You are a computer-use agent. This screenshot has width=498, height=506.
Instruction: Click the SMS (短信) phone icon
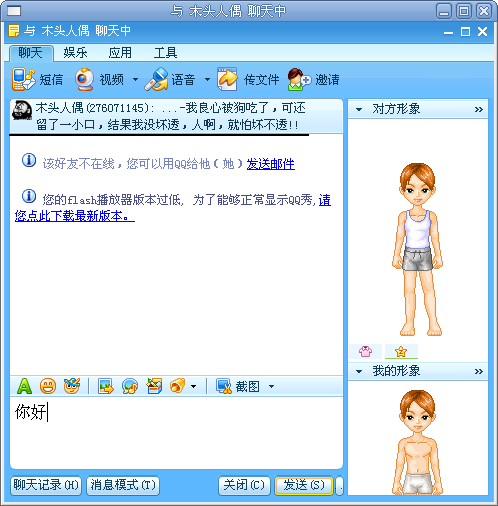point(23,79)
